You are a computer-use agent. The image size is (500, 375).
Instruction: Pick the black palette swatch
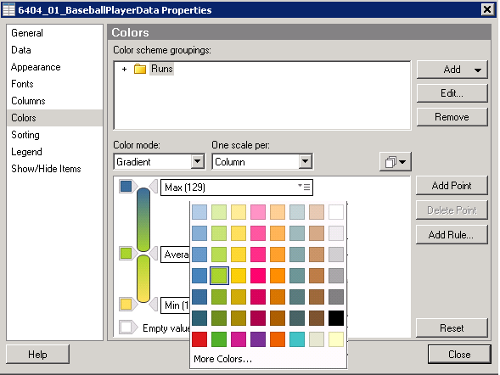(336, 318)
